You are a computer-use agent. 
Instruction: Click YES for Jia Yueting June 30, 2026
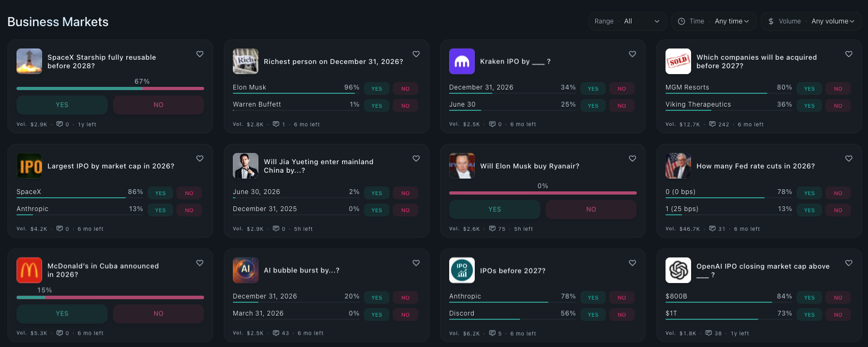(377, 193)
